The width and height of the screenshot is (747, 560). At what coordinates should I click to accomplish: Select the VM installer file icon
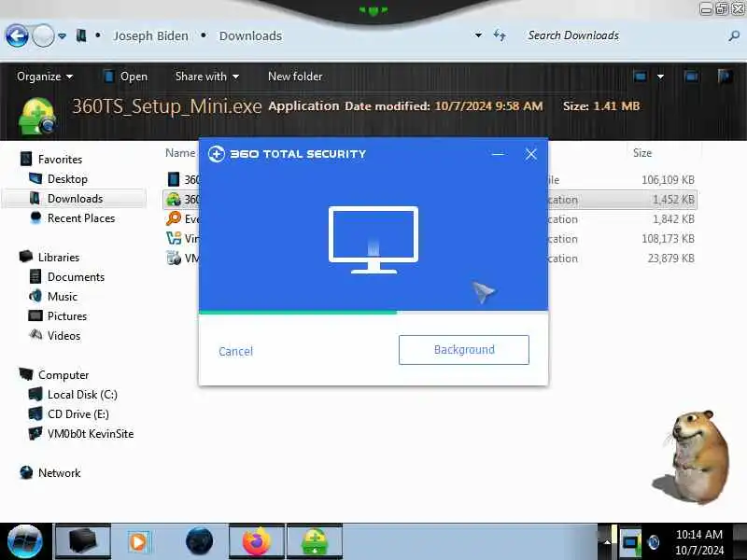click(174, 258)
